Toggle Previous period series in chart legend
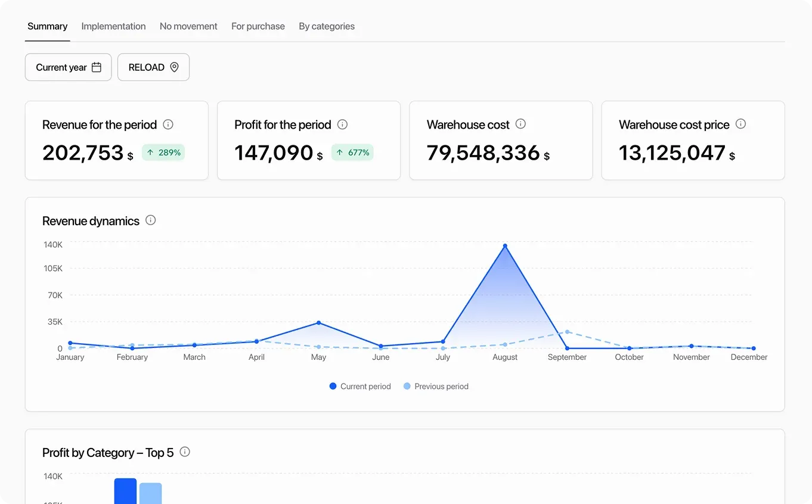 436,386
